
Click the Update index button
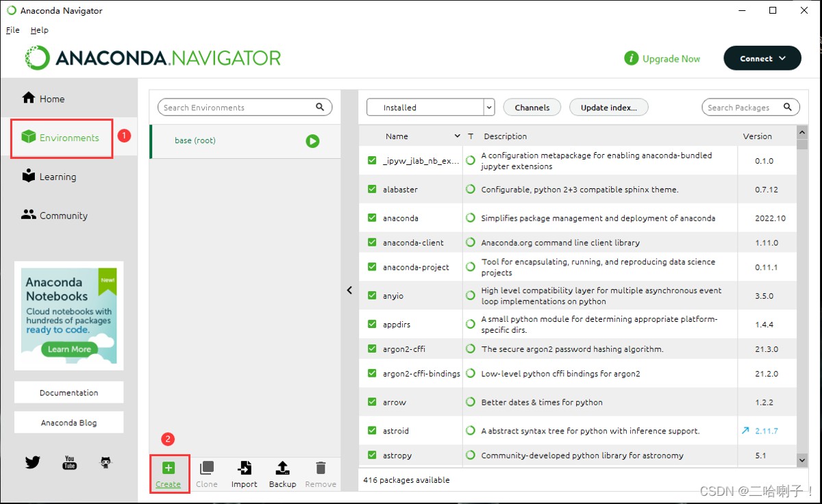coord(608,108)
